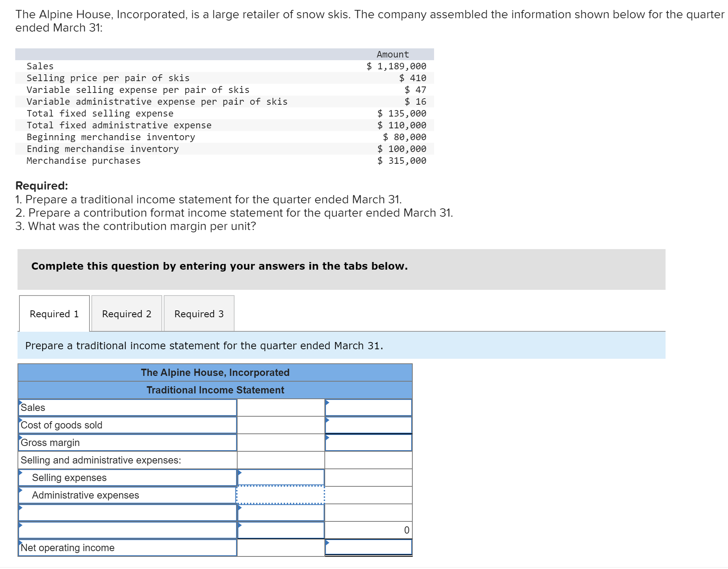The width and height of the screenshot is (728, 569).
Task: Click the Gross margin amount field
Action: [367, 442]
